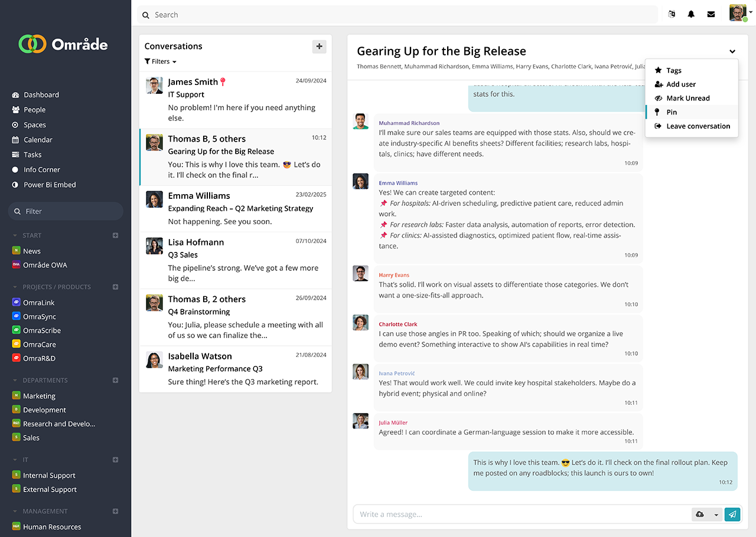Collapse the Projects / Products section
The image size is (756, 537).
(15, 287)
